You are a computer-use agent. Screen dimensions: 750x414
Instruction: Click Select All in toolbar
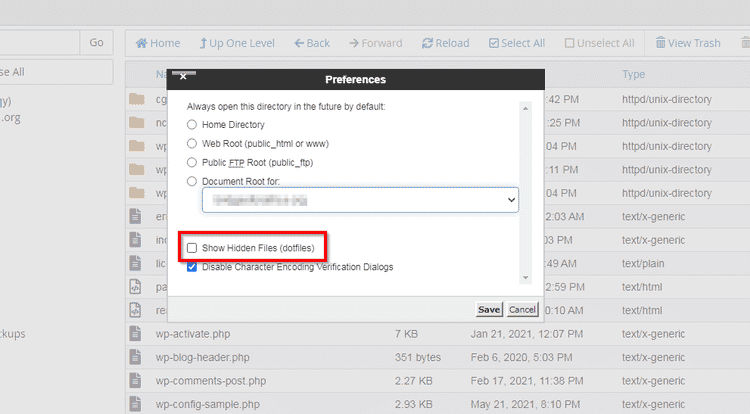coord(517,43)
